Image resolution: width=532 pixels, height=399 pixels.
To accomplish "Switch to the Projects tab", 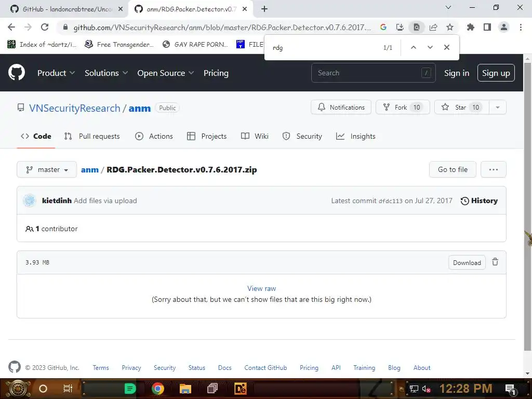I will tap(207, 136).
